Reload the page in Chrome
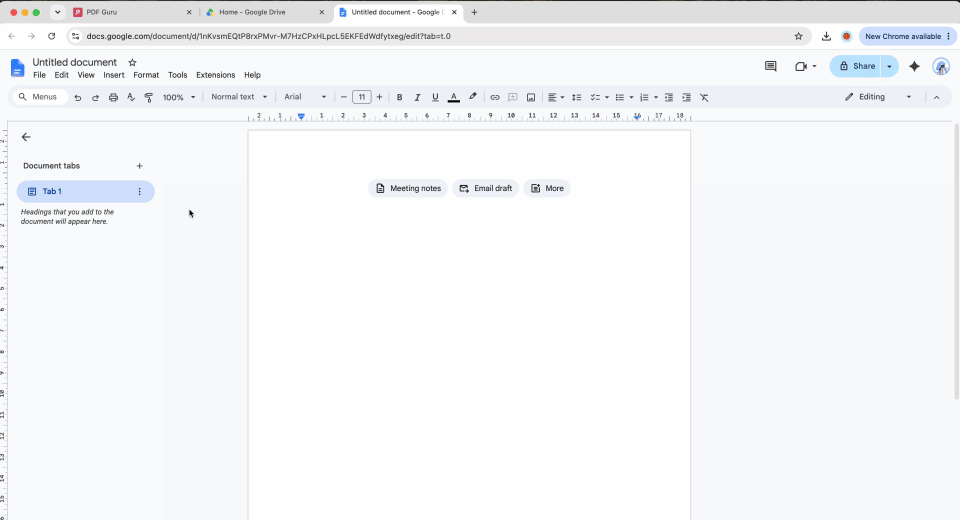This screenshot has width=960, height=520. coord(51,36)
